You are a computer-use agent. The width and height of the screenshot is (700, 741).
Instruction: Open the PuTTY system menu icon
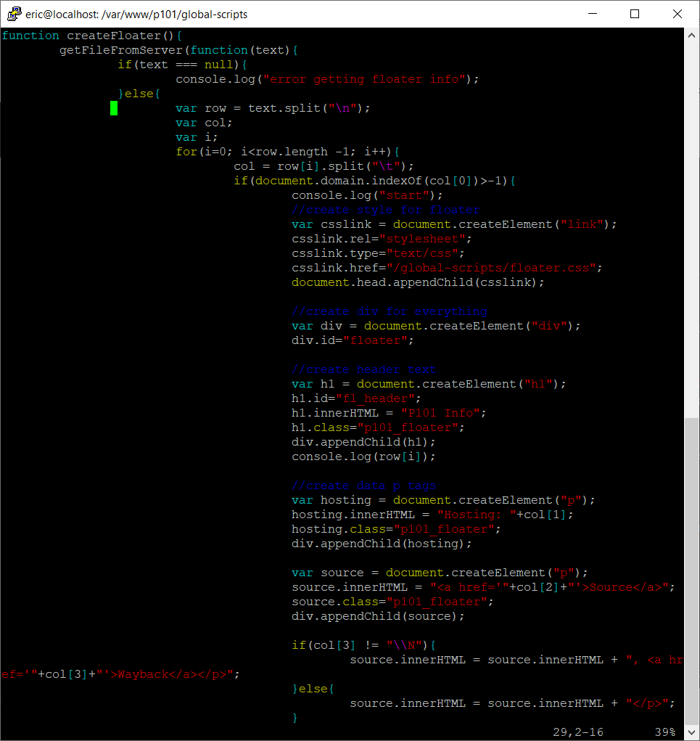[x=15, y=15]
